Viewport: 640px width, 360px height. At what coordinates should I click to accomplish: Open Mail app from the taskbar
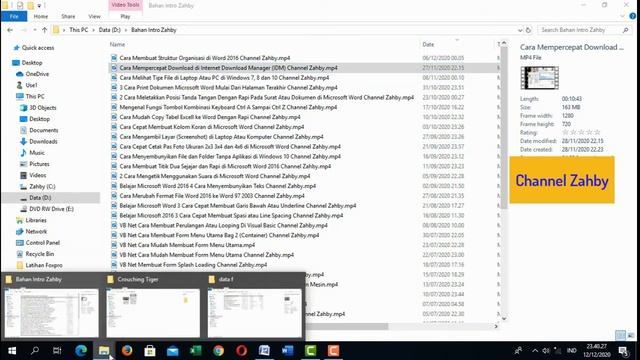173,351
